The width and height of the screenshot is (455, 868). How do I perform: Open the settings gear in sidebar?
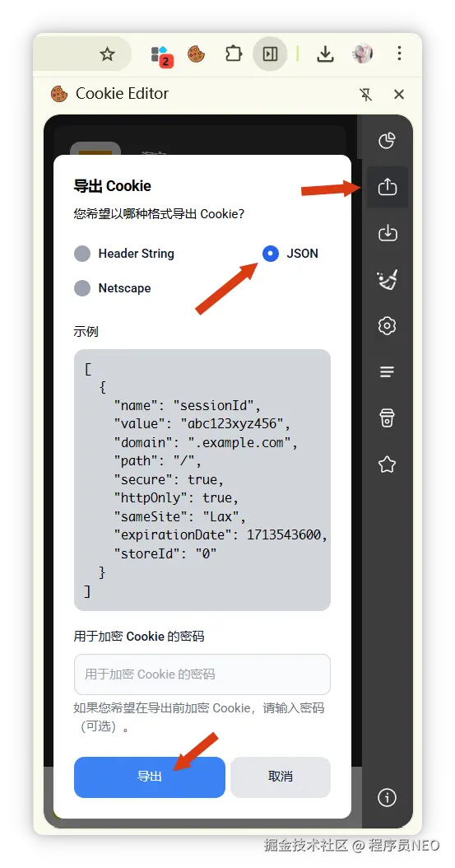point(387,325)
